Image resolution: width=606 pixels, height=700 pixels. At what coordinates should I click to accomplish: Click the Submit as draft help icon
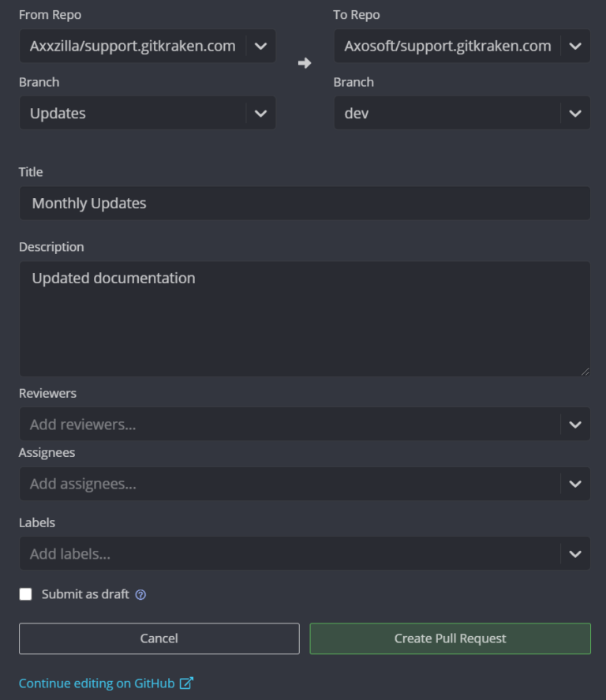140,594
